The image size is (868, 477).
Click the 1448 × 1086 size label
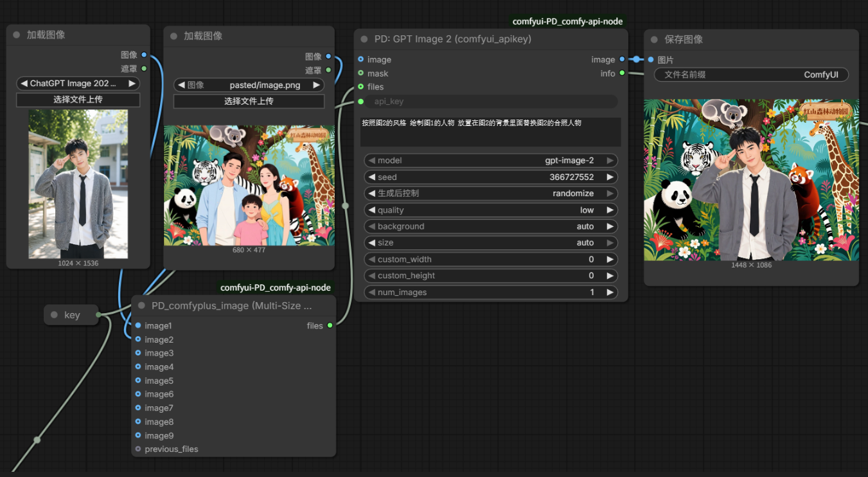click(x=751, y=265)
